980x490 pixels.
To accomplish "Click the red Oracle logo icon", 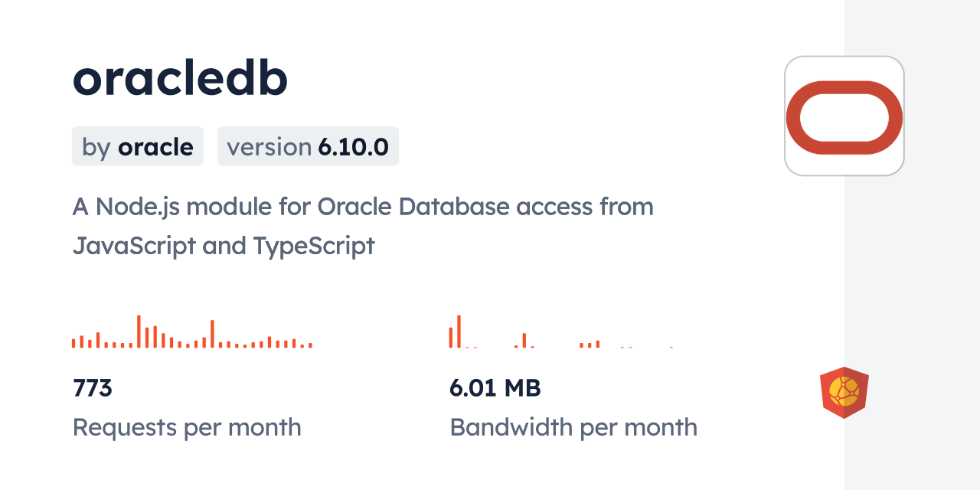I will (844, 116).
